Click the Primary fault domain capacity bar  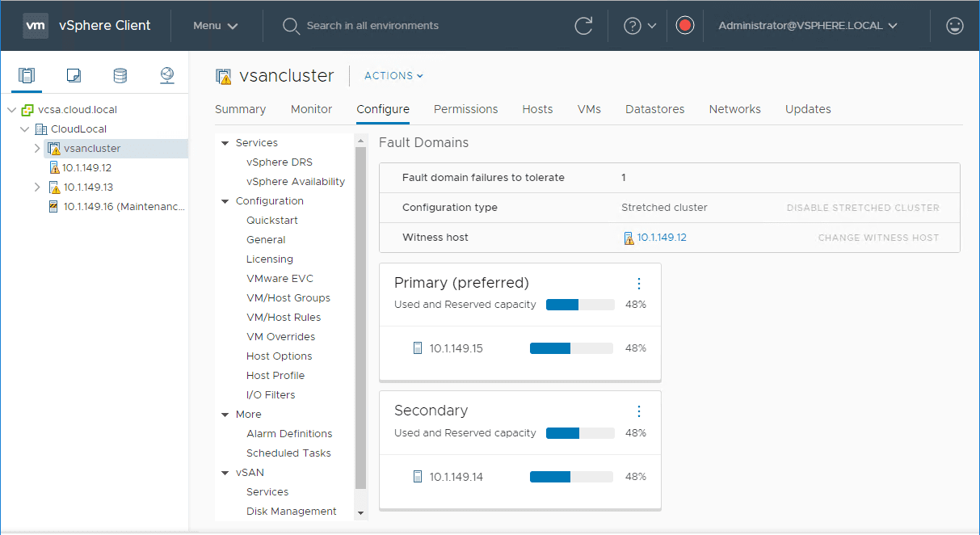[x=578, y=305]
